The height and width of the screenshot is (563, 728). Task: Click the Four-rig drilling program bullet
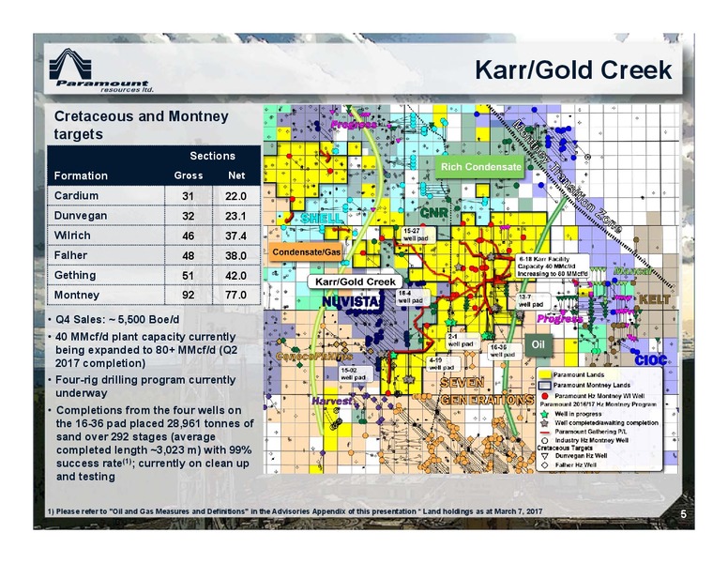[145, 387]
